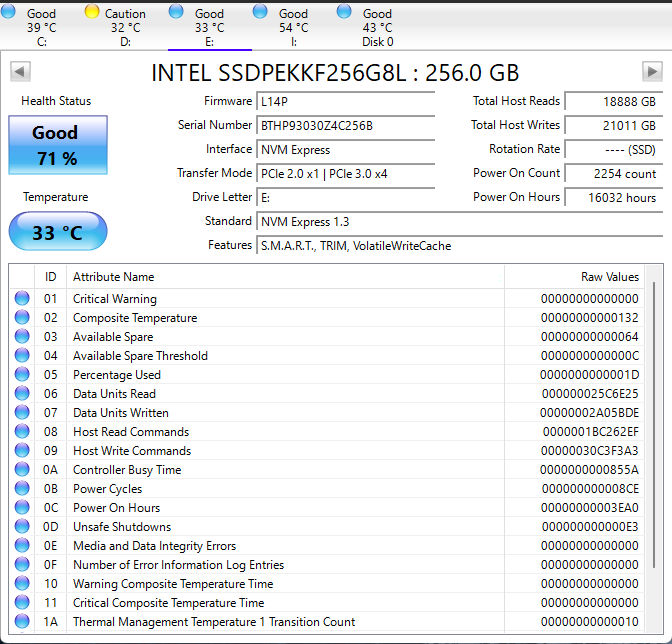Click status icon of Media and Data Integrity Errors
This screenshot has height=644, width=672.
click(x=22, y=545)
